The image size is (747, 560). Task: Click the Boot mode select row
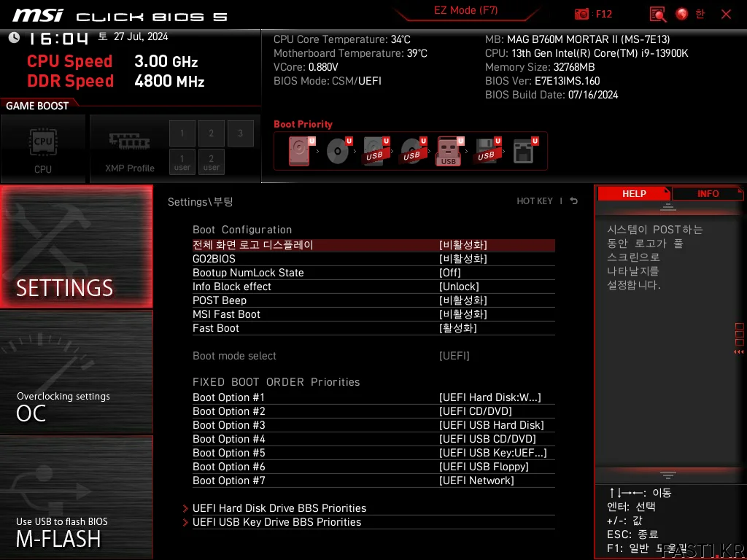point(373,356)
